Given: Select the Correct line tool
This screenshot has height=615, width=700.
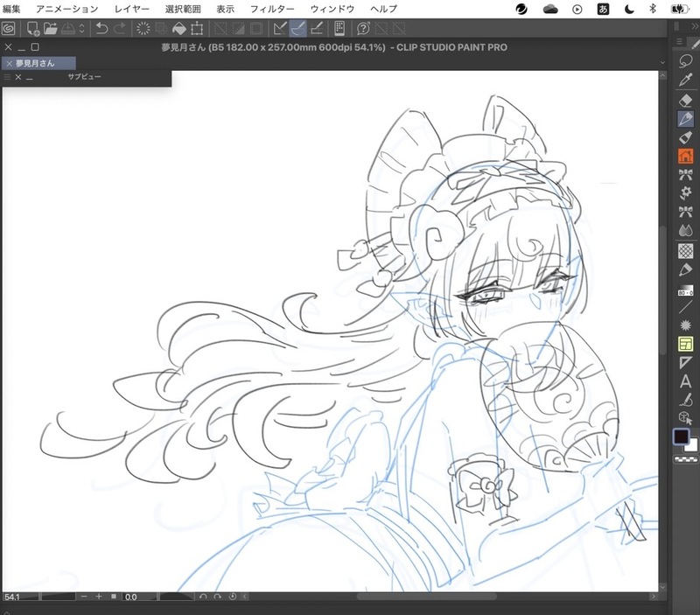Looking at the screenshot, I should click(x=685, y=400).
